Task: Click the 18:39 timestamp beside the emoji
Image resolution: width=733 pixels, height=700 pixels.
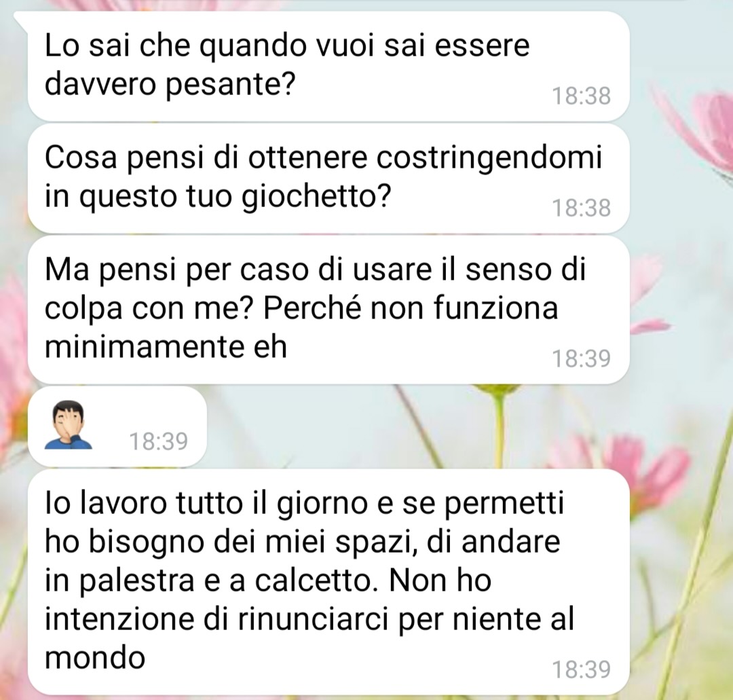Action: [158, 441]
